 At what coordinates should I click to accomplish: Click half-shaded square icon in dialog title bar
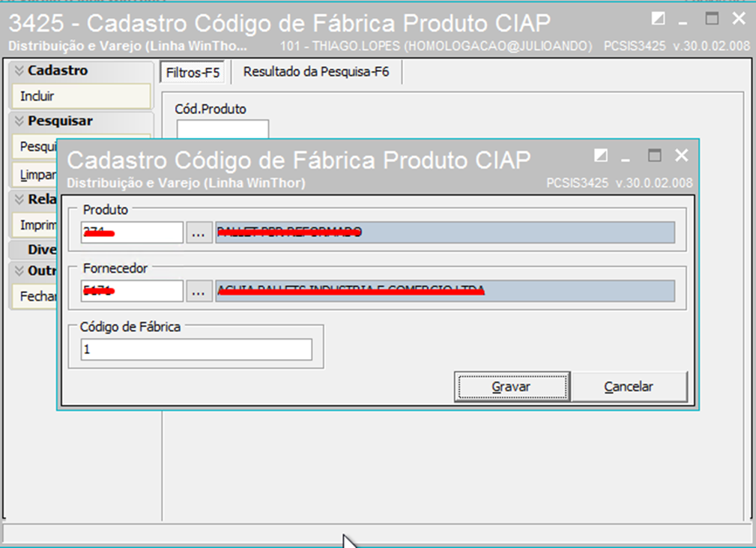(x=600, y=155)
